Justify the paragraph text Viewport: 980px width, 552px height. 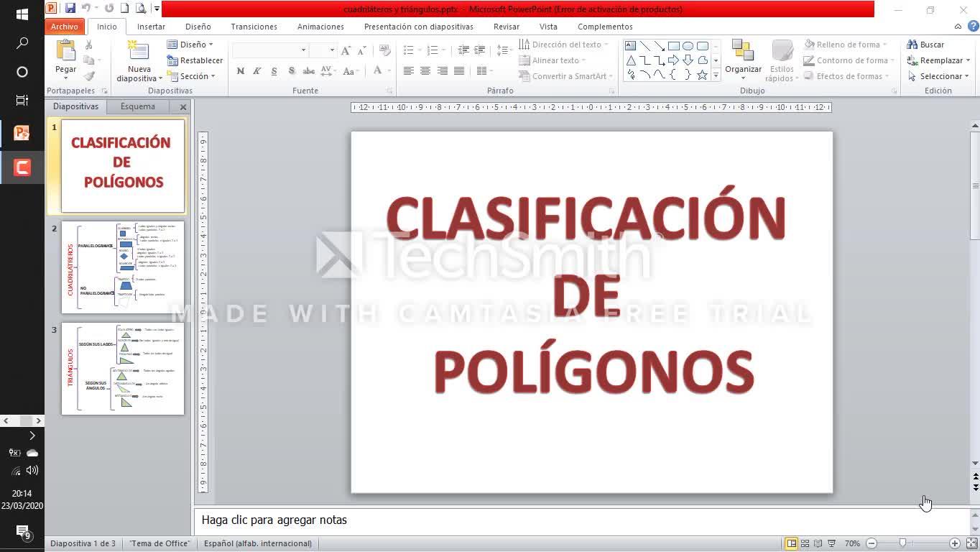click(x=459, y=70)
